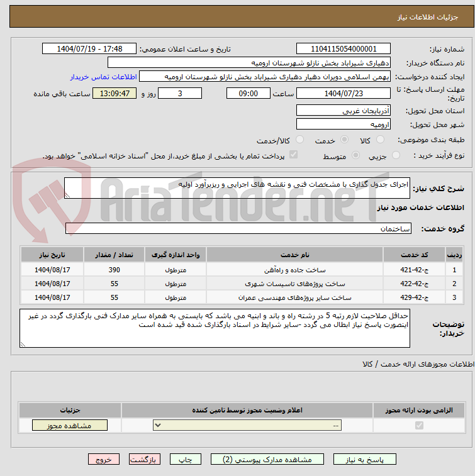Image resolution: width=475 pixels, height=476 pixels.
Task: Click remaining time field 13:09:47
Action: pyautogui.click(x=115, y=93)
